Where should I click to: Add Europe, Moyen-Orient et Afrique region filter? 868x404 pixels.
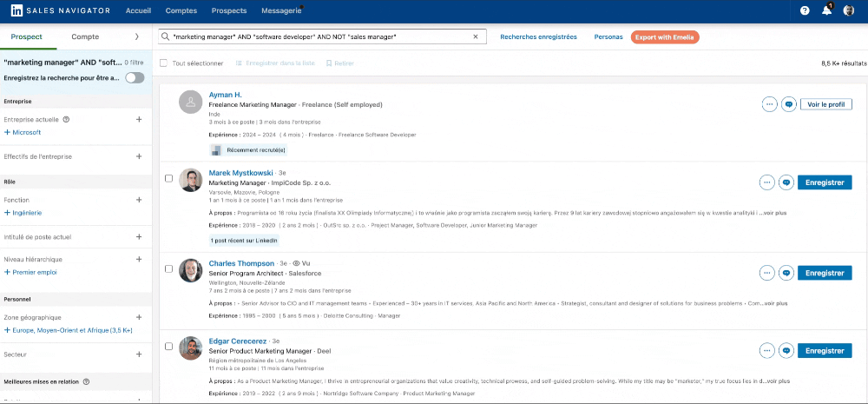tap(68, 330)
